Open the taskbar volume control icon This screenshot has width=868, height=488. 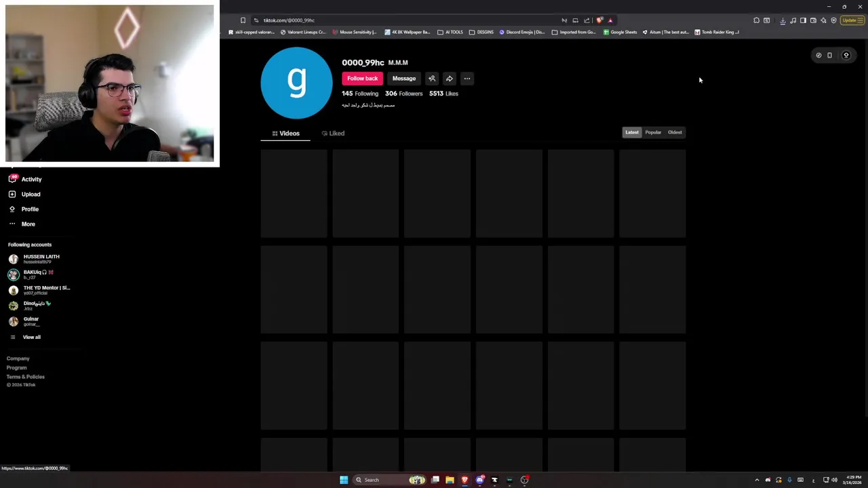coord(834,480)
